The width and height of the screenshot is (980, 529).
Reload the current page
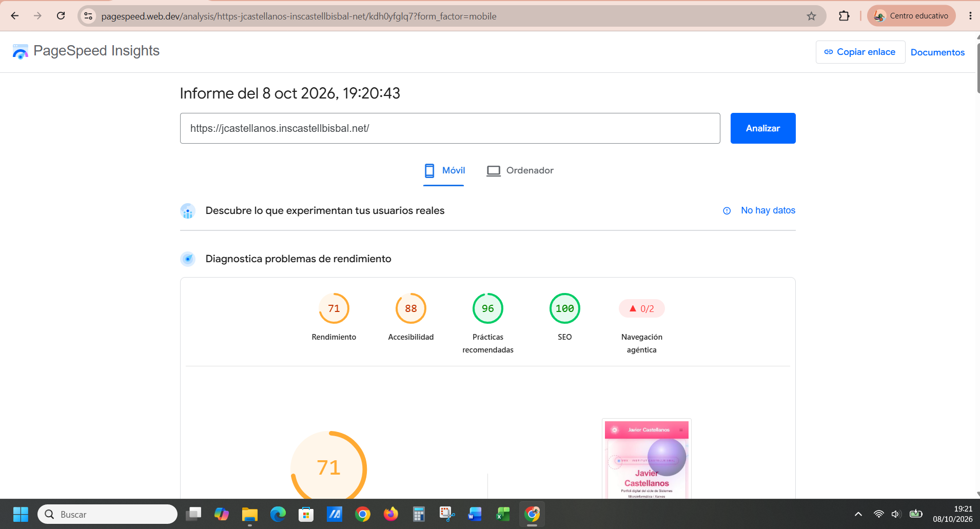(x=61, y=16)
